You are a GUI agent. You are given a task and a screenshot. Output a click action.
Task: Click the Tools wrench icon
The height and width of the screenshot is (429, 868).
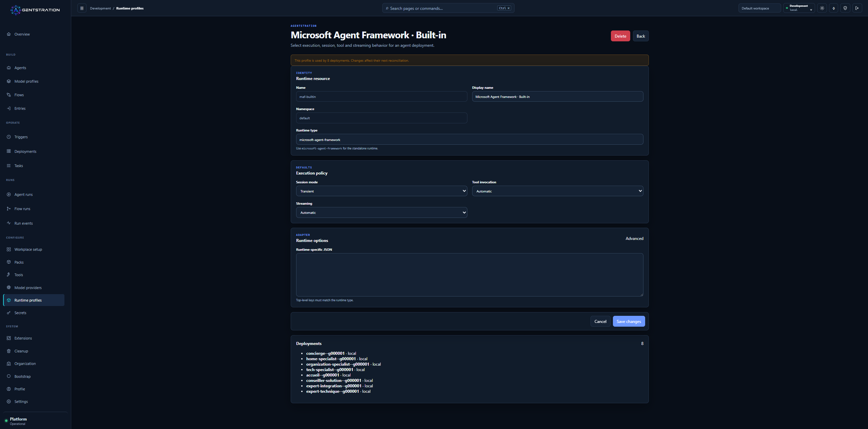9,275
